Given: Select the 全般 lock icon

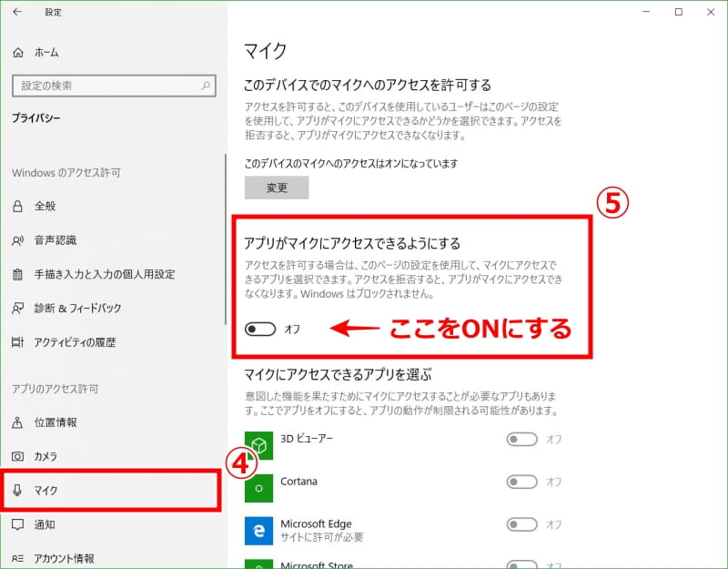Looking at the screenshot, I should (x=17, y=206).
